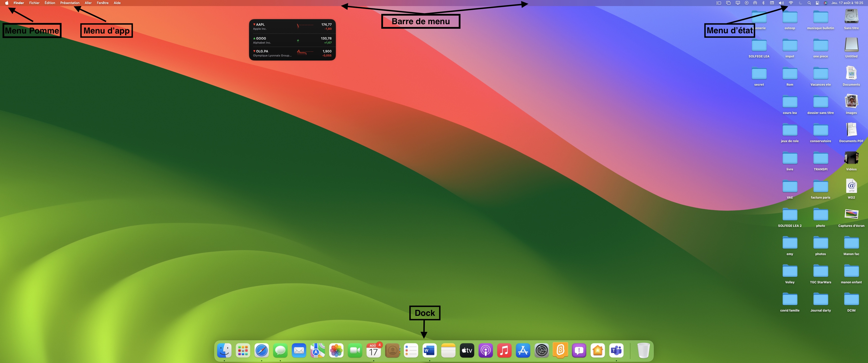Click the 'Images' stack on the desktop
This screenshot has width=868, height=363.
click(851, 104)
